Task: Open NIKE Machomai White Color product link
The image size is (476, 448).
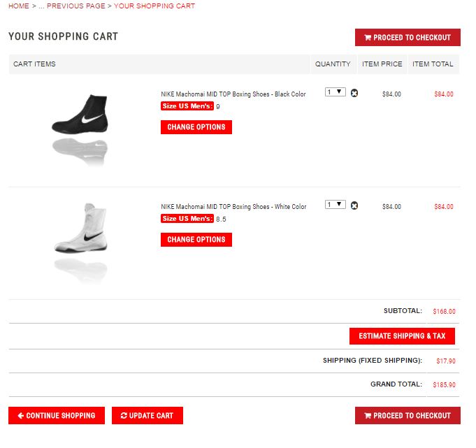Action: click(233, 207)
